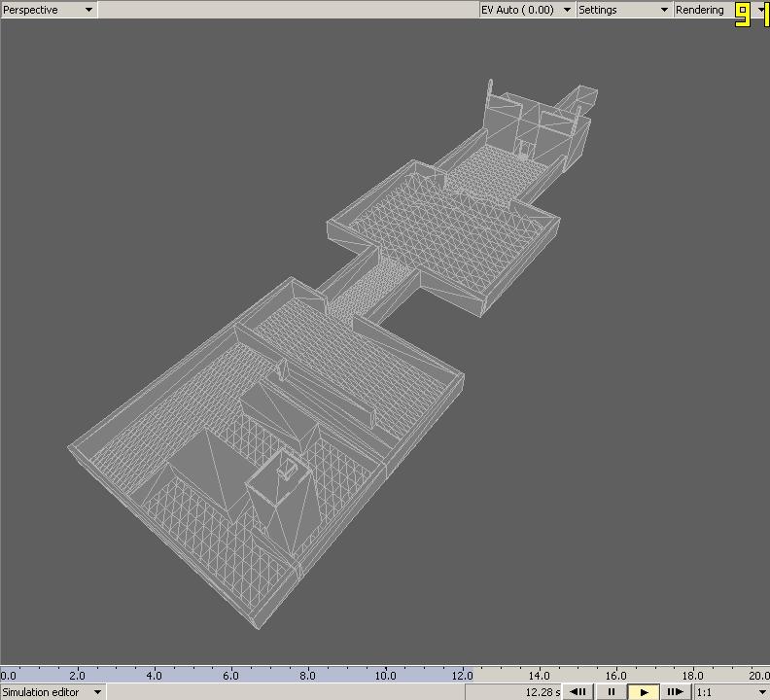The image size is (770, 700).
Task: Jump to 16.0 on the timeline ruler
Action: pyautogui.click(x=615, y=676)
